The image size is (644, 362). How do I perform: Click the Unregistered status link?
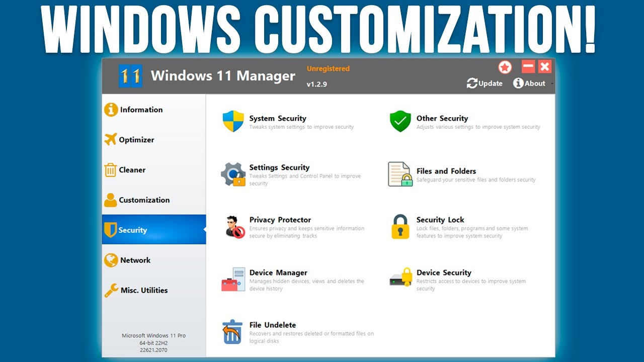pos(328,68)
